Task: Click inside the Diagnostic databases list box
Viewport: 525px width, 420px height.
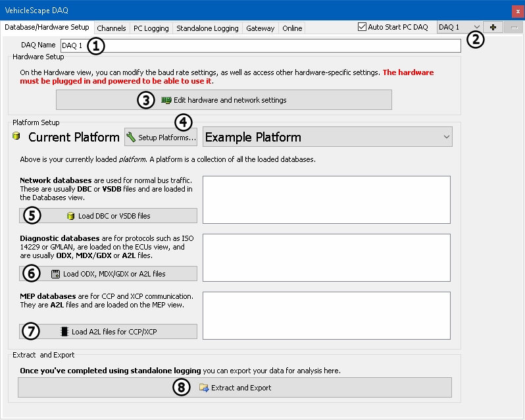Action: pyautogui.click(x=326, y=257)
